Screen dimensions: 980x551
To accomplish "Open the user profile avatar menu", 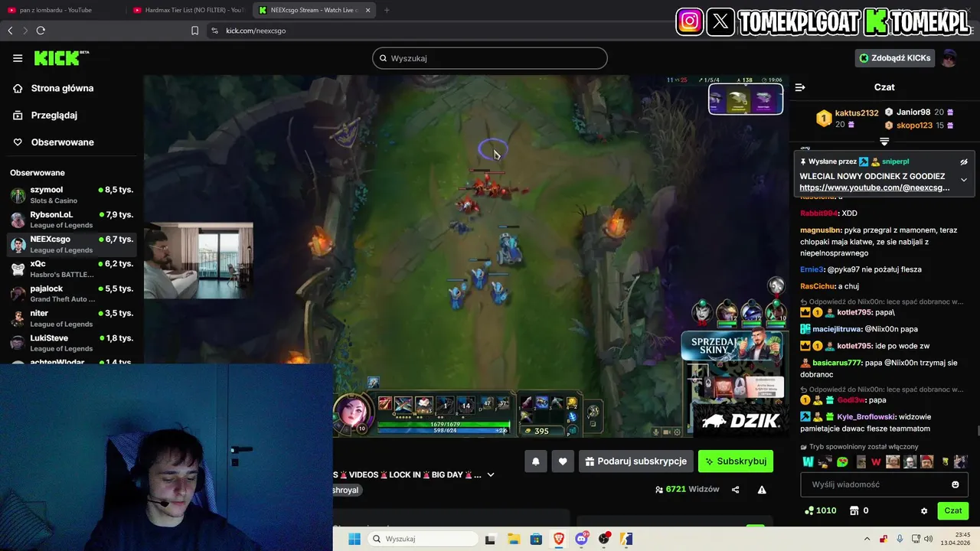I will point(949,58).
